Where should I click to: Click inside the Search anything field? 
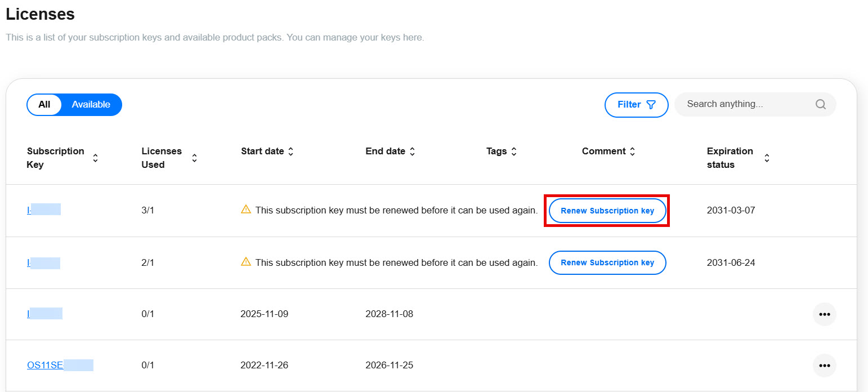click(743, 104)
